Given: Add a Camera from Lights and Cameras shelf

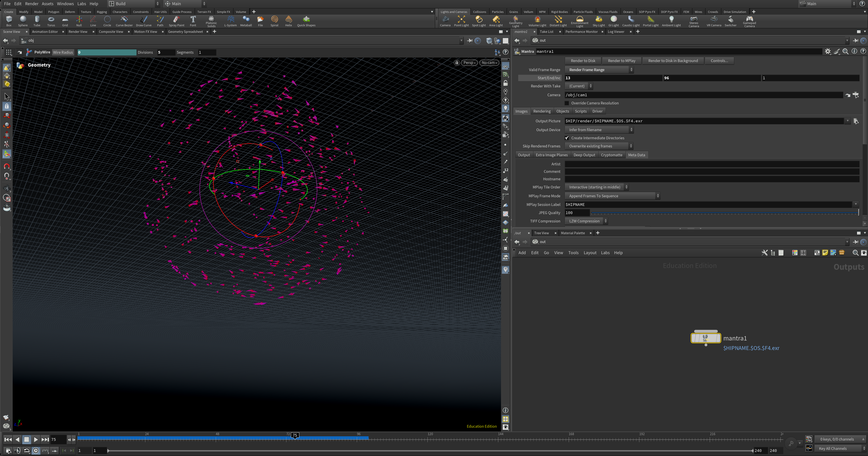Looking at the screenshot, I should [445, 21].
